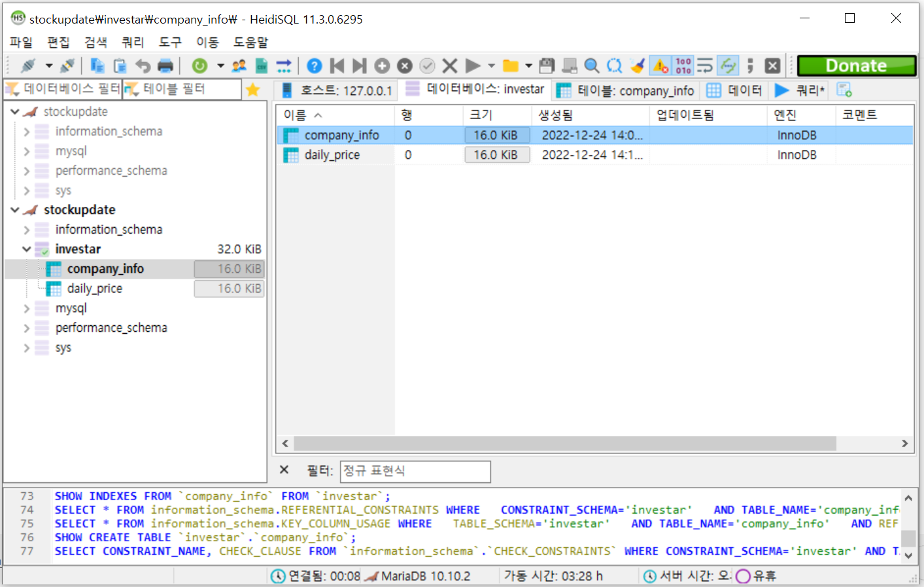Click the 테이블 필터 input field
Screen dimensions: 924x587
182,89
